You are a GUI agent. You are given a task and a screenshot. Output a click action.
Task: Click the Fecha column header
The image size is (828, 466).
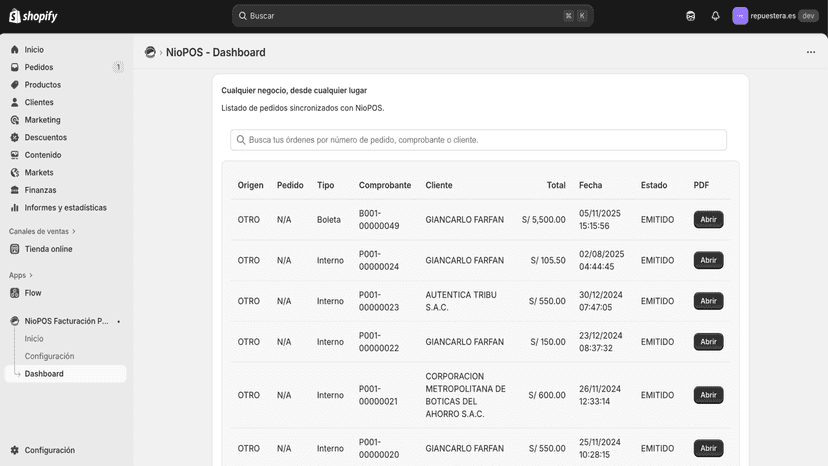pyautogui.click(x=590, y=185)
